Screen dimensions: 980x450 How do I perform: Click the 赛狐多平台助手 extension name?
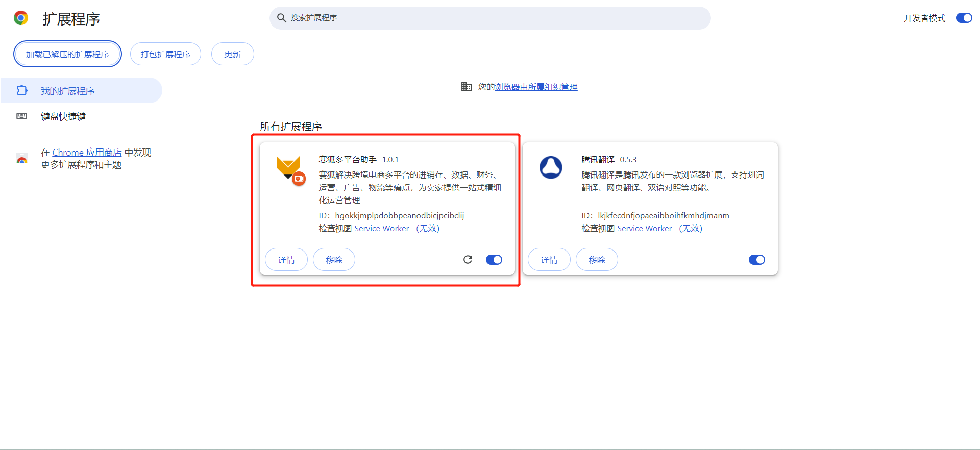348,160
